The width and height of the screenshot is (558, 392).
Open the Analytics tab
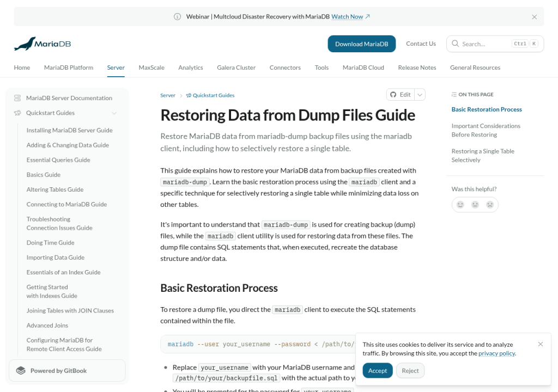pyautogui.click(x=191, y=68)
